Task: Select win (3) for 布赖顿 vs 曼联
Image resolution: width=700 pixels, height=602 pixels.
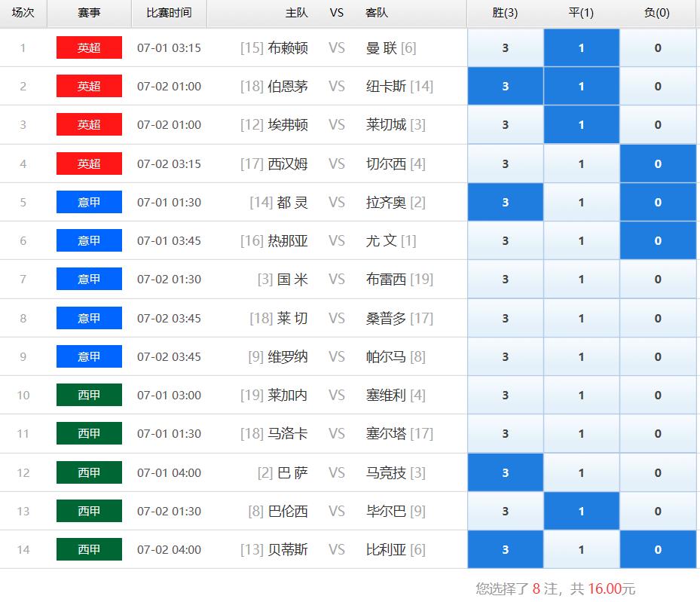Action: point(506,47)
